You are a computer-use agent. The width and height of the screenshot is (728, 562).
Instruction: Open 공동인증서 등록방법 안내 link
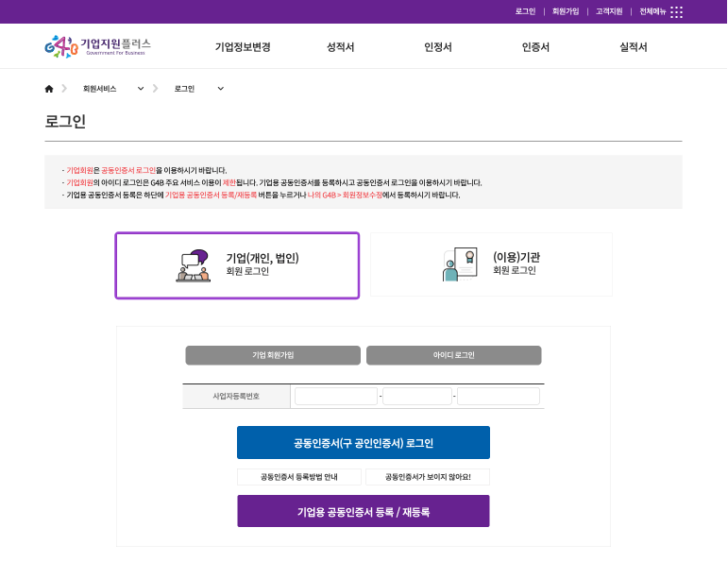click(298, 477)
